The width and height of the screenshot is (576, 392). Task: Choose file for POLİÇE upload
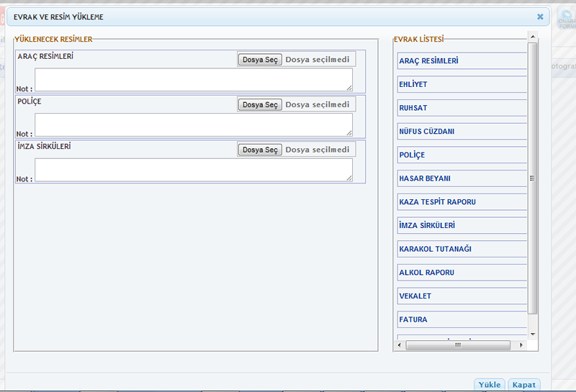pyautogui.click(x=260, y=104)
